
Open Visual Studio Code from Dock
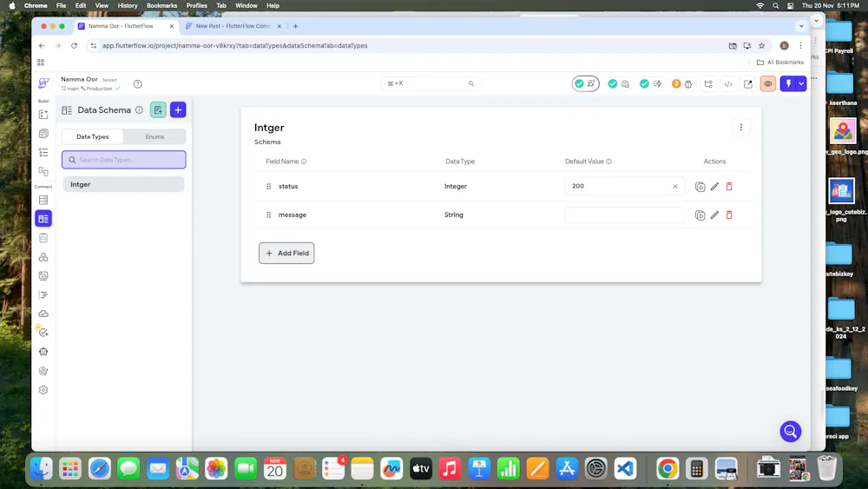point(625,468)
